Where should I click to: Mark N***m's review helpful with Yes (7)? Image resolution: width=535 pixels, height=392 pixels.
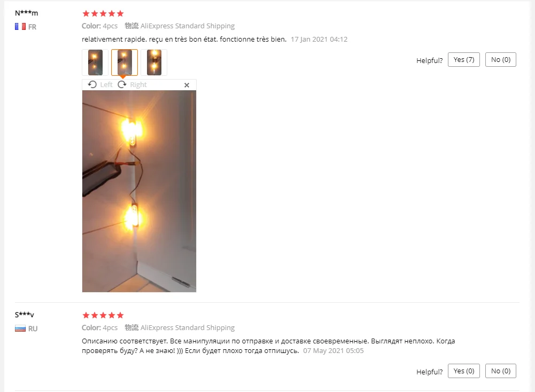click(x=464, y=60)
